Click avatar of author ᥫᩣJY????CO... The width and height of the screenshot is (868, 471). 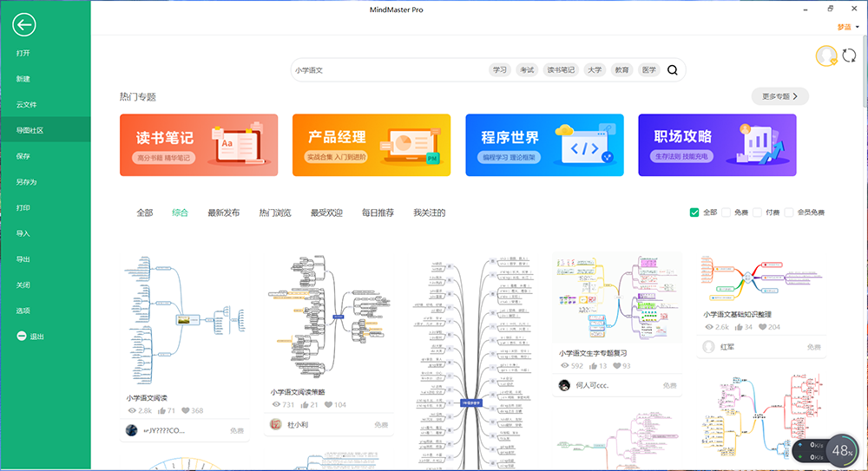click(x=131, y=430)
